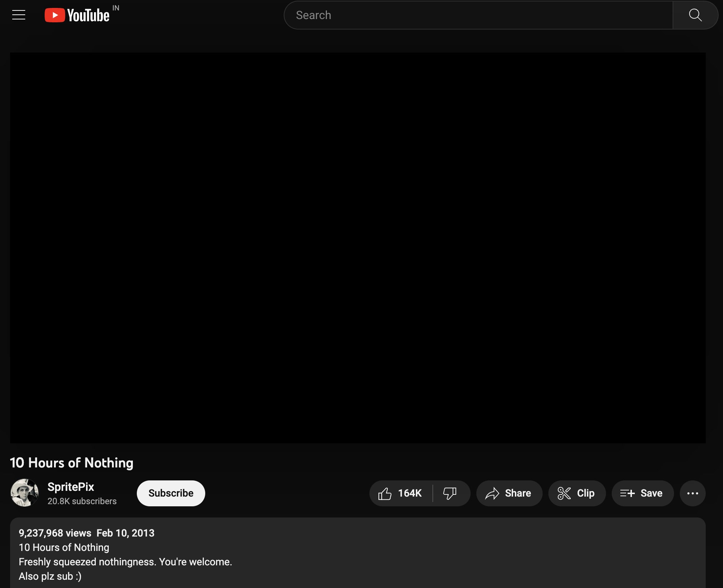Open Share options with the share arrow icon

[509, 493]
